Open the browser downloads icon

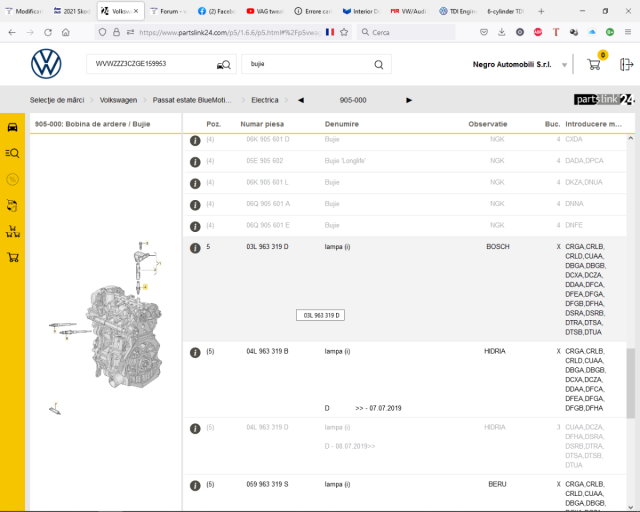(x=502, y=32)
